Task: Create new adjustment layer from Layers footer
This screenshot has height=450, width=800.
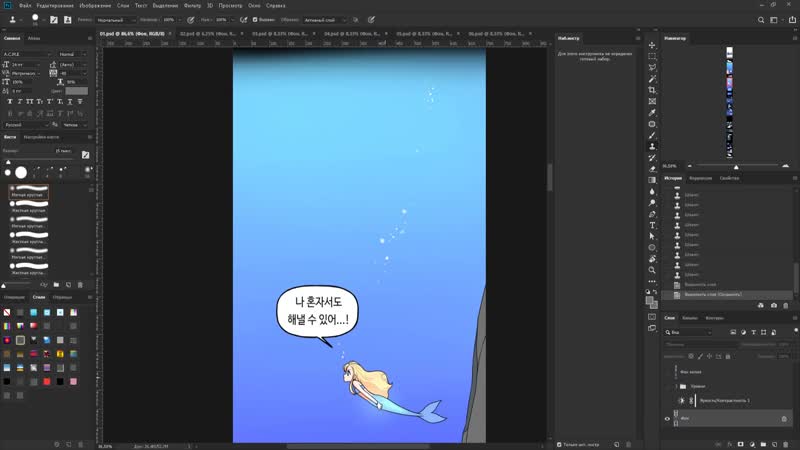Action: point(752,444)
